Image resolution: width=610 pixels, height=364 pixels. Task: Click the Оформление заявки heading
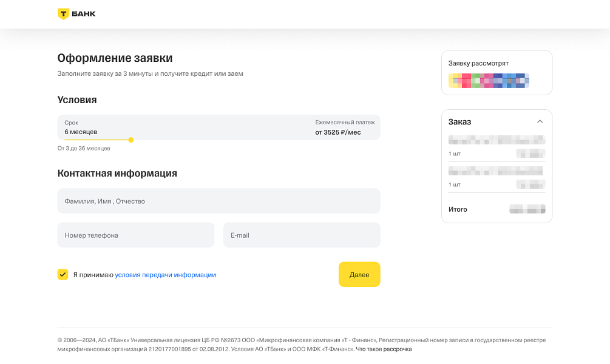click(115, 58)
